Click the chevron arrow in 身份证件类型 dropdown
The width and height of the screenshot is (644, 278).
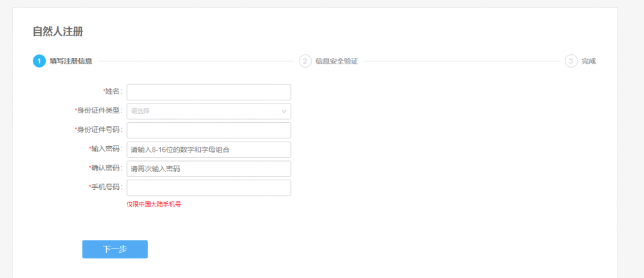pos(284,111)
